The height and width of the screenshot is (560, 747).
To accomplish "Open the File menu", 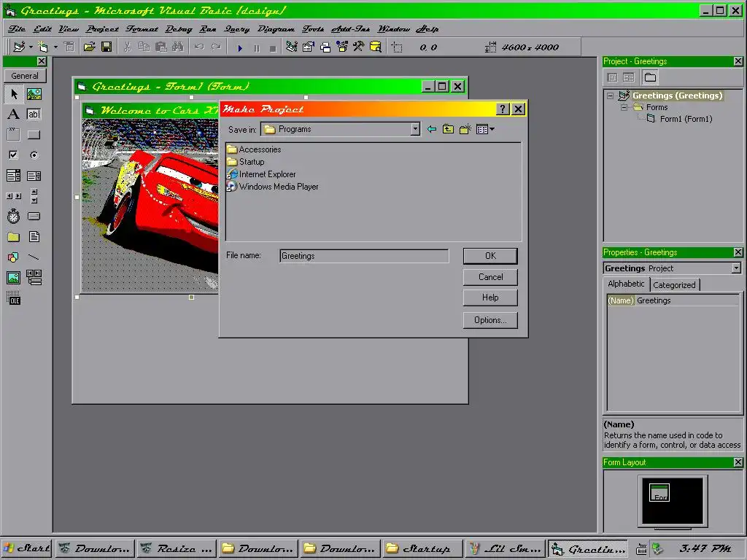I will click(x=17, y=29).
